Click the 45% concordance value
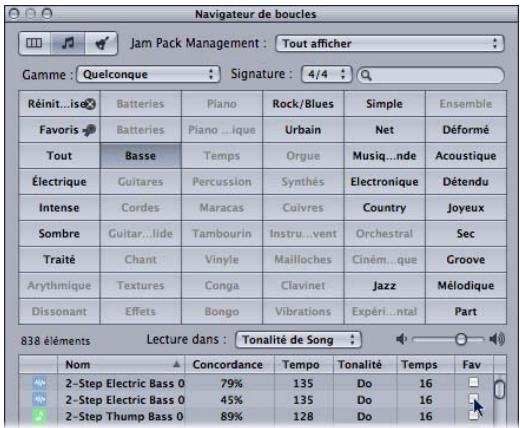Viewport: 520px width, 428px height. (x=231, y=400)
